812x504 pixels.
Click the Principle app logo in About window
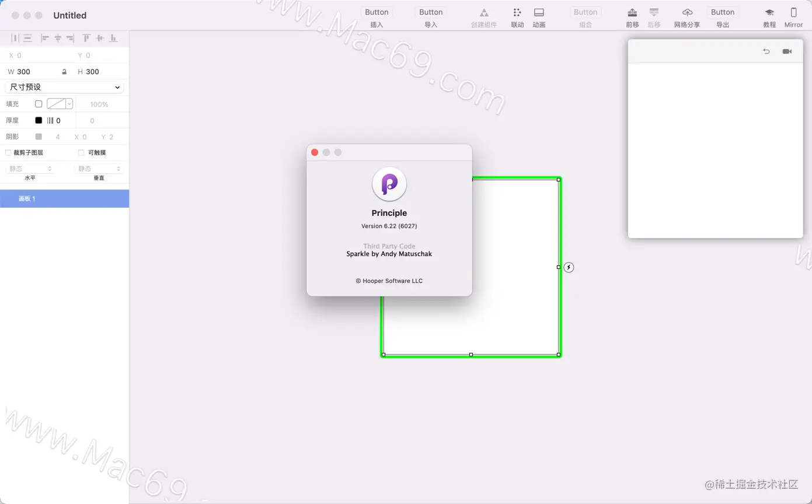389,184
